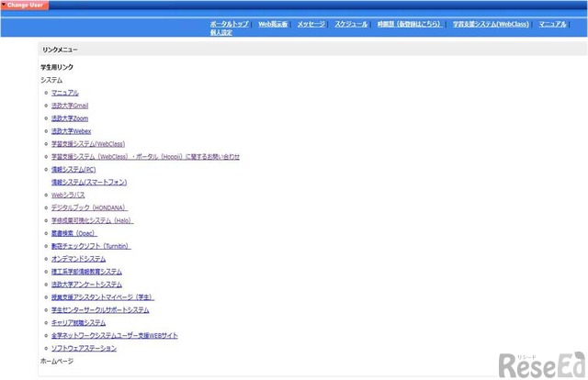This screenshot has height=380, width=588.
Task: Open the 剽窃チェックソフト (Turnitin) link
Action: click(x=91, y=246)
